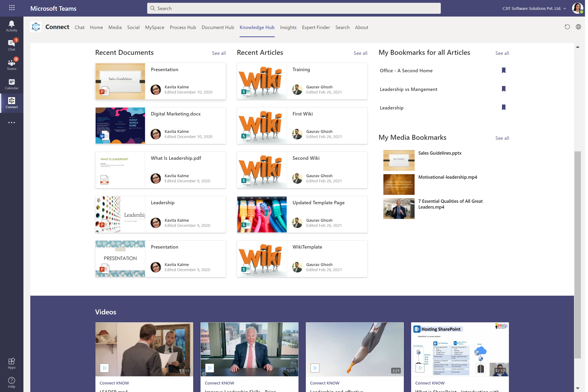Image resolution: width=588 pixels, height=392 pixels.
Task: Play the 17:12 Hosting SharePoint video
Action: [420, 368]
